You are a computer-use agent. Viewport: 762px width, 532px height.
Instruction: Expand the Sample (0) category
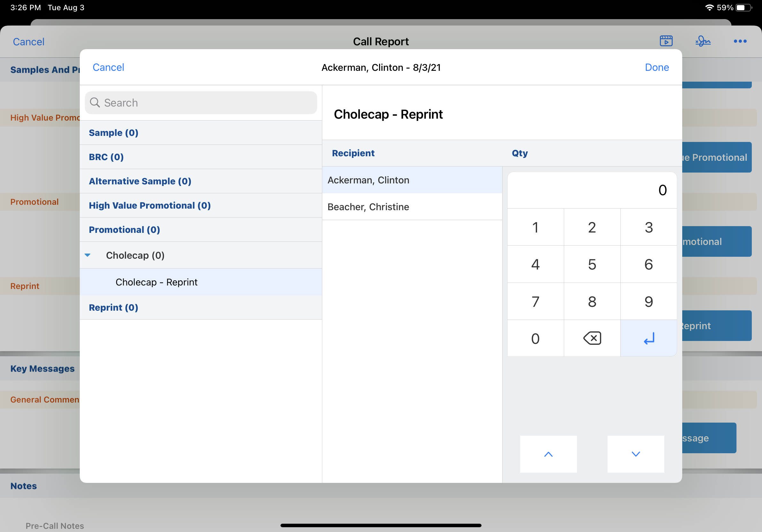click(x=114, y=133)
